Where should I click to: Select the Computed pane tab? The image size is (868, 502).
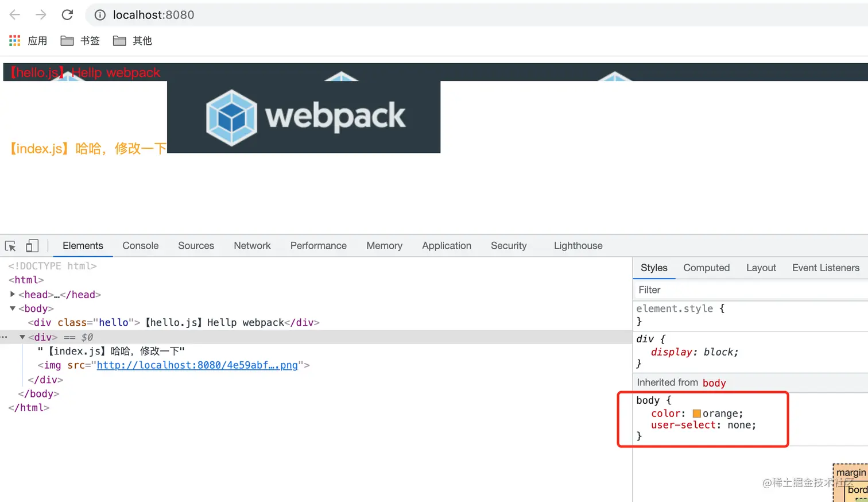pos(706,268)
